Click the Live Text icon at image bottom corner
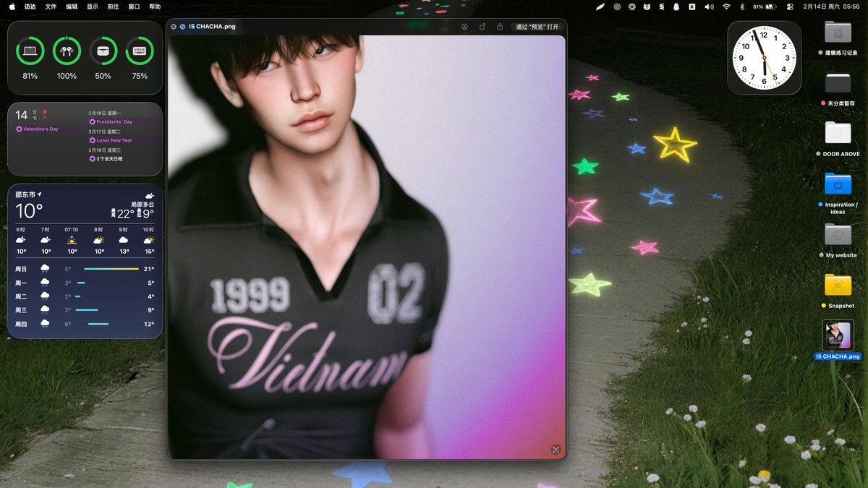 coord(555,449)
